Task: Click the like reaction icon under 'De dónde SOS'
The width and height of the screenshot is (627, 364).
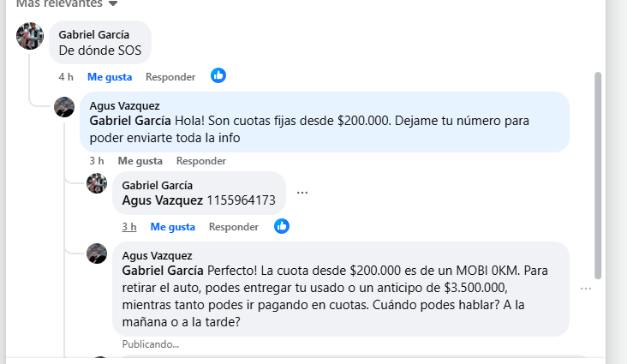Action: tap(218, 76)
